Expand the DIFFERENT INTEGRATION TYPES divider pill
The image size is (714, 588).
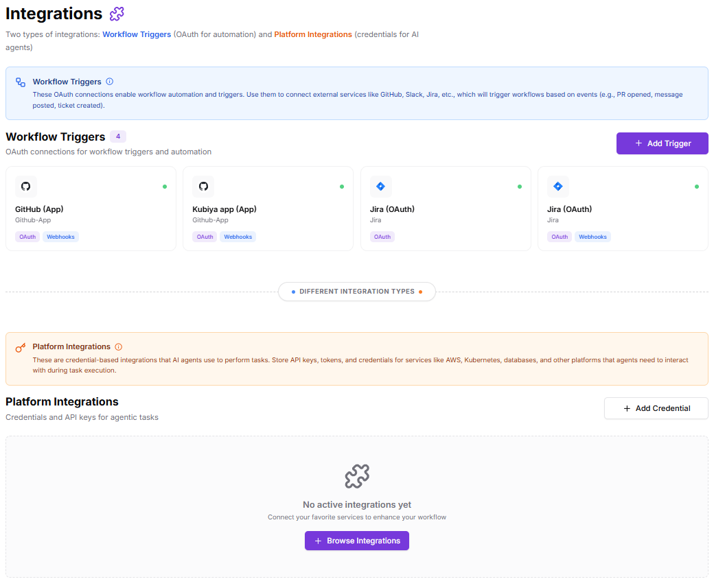[x=356, y=291]
